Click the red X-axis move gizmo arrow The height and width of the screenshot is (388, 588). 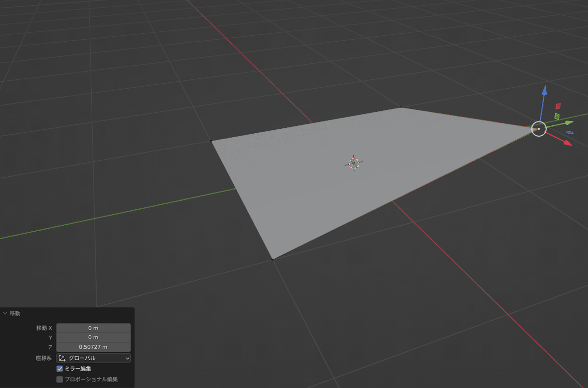(x=567, y=143)
